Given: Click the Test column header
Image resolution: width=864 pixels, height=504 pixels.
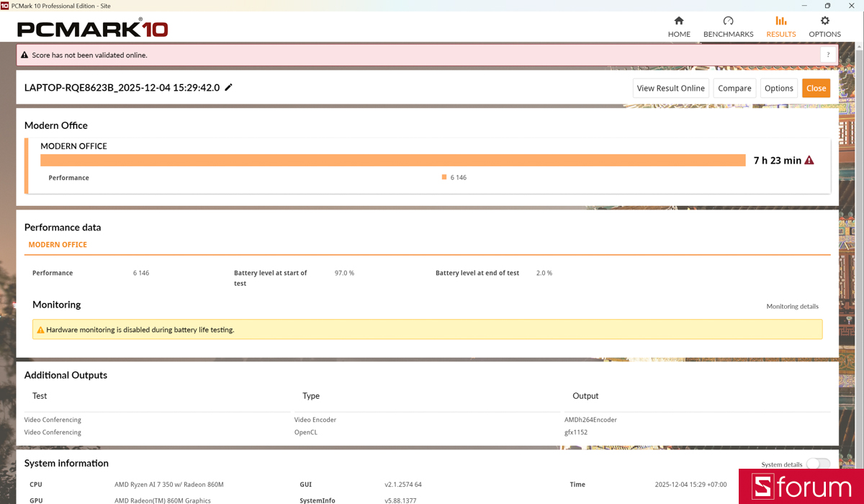Looking at the screenshot, I should 40,396.
